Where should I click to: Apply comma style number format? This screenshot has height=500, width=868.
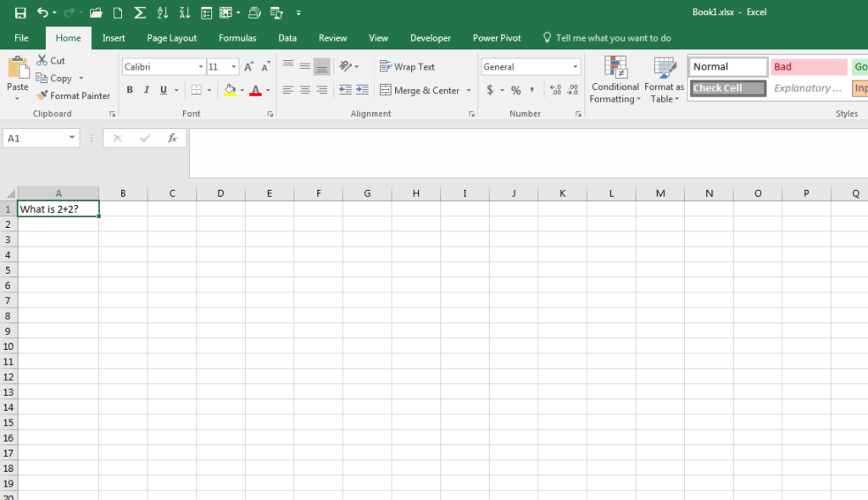click(531, 90)
